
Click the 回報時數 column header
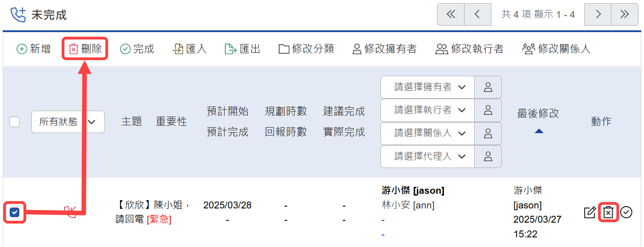point(286,132)
